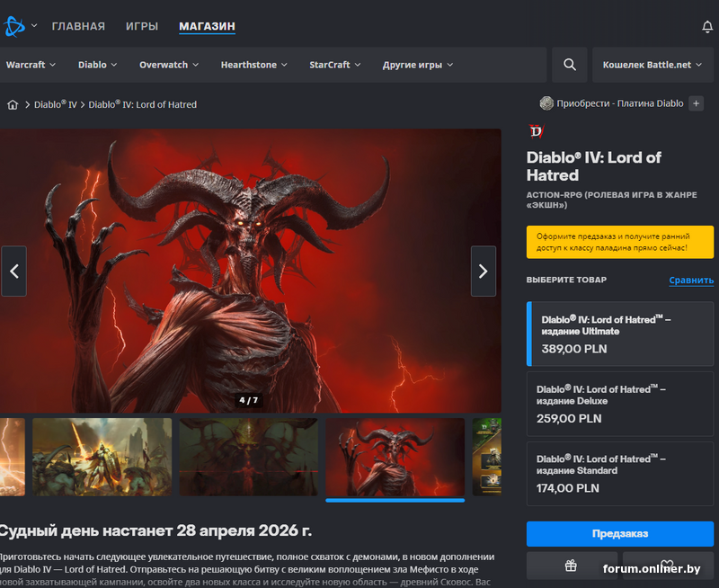Click the Battle.net logo icon
The width and height of the screenshot is (719, 588).
pos(14,26)
